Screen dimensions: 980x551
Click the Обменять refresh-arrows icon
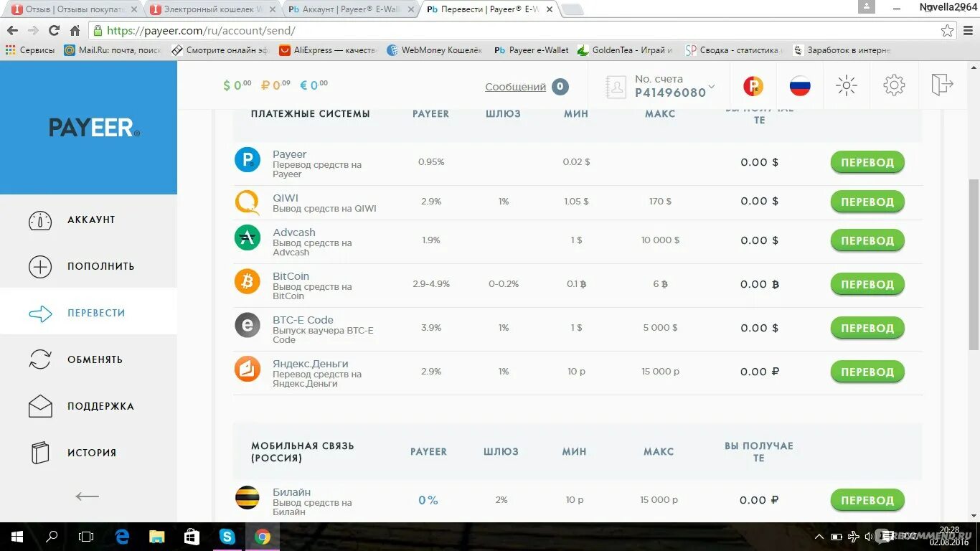pyautogui.click(x=40, y=359)
